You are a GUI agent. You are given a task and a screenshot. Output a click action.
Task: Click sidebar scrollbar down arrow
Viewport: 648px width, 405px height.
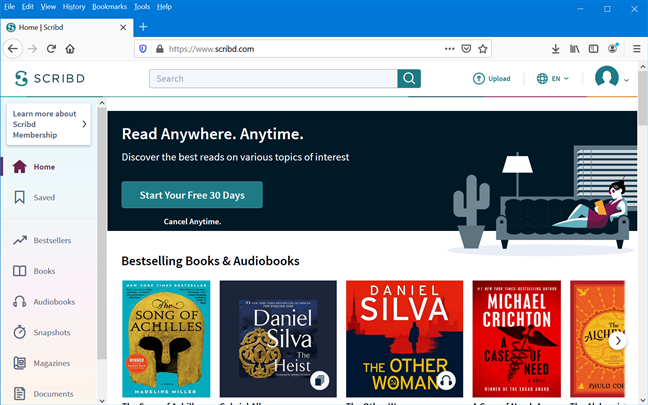point(102,400)
